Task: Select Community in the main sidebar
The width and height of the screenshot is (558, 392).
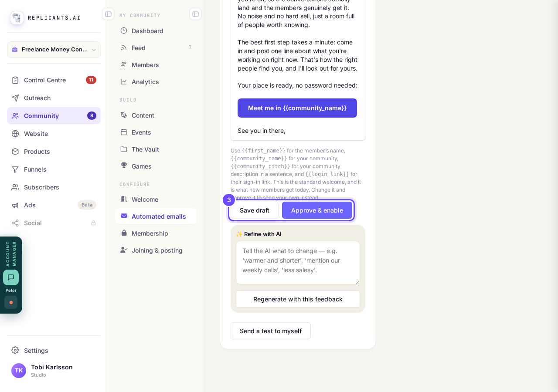Action: (54, 116)
